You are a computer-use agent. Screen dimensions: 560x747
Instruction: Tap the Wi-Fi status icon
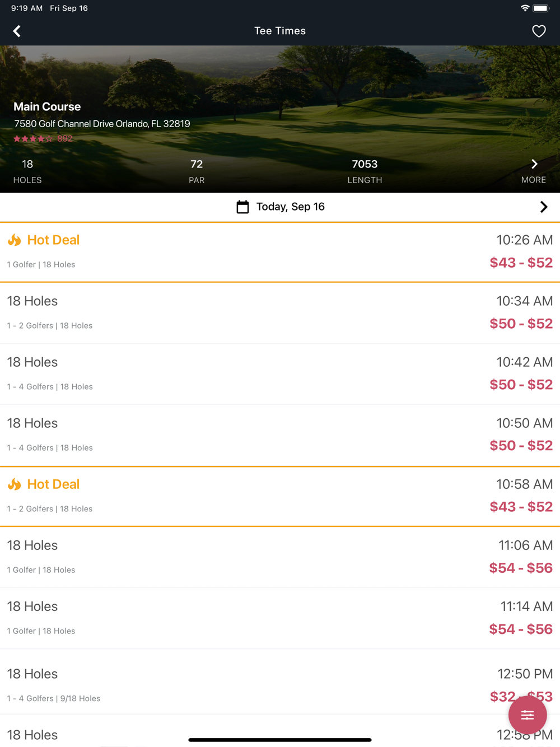tap(525, 8)
